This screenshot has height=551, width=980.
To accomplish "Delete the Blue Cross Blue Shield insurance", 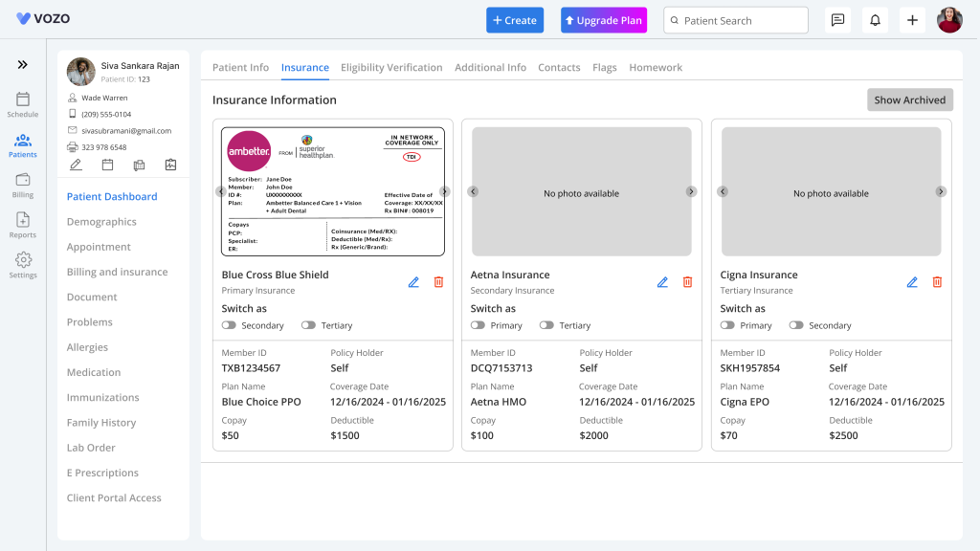I will pos(438,282).
